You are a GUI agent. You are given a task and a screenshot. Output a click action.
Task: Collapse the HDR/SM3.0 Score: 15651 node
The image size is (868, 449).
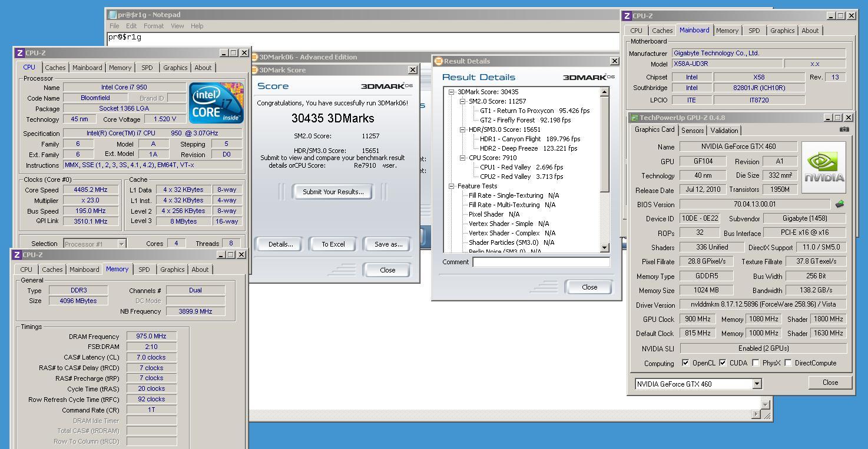coord(463,129)
